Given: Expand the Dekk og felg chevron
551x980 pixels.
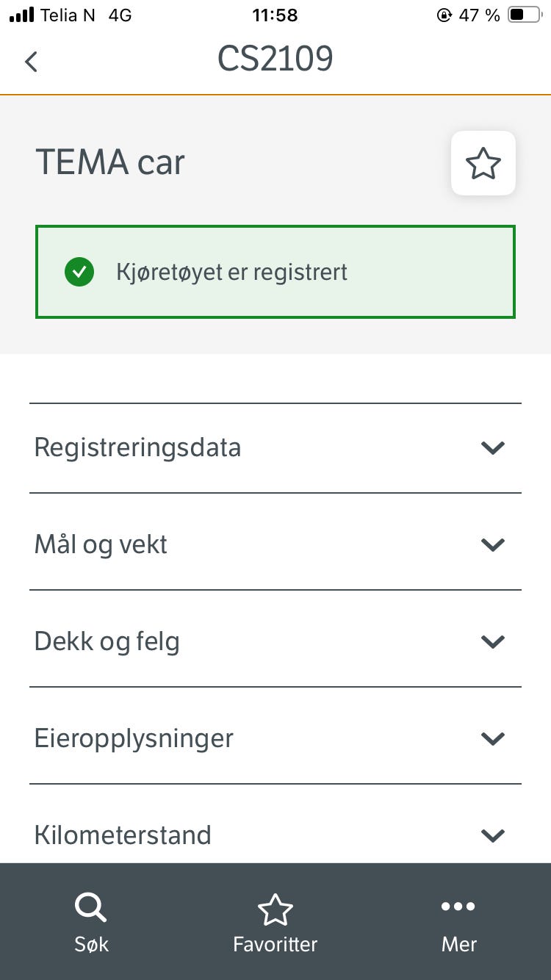Looking at the screenshot, I should 492,641.
